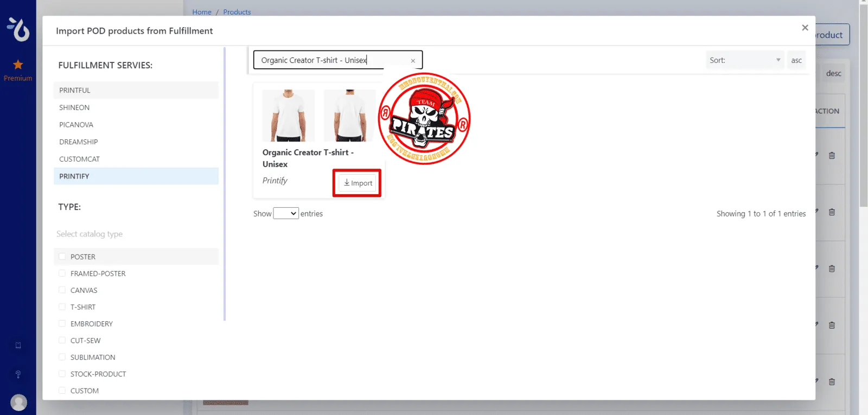This screenshot has height=415, width=868.
Task: Check the CUT-SEW type checkbox
Action: (62, 341)
